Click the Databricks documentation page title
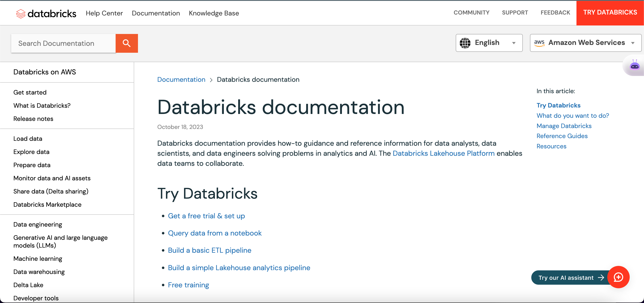This screenshot has height=303, width=644. click(281, 107)
